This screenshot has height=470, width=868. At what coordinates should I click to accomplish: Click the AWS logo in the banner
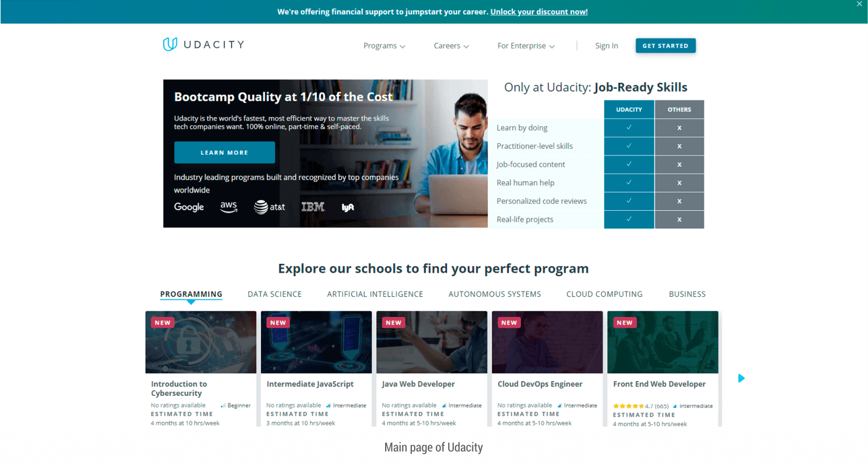click(x=229, y=207)
